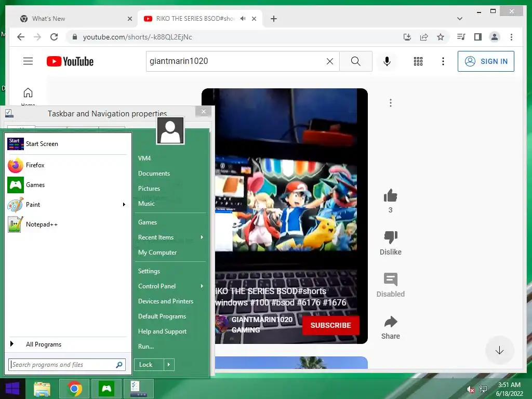This screenshot has height=399, width=532.
Task: Open Settings in Start menu
Action: pos(149,271)
